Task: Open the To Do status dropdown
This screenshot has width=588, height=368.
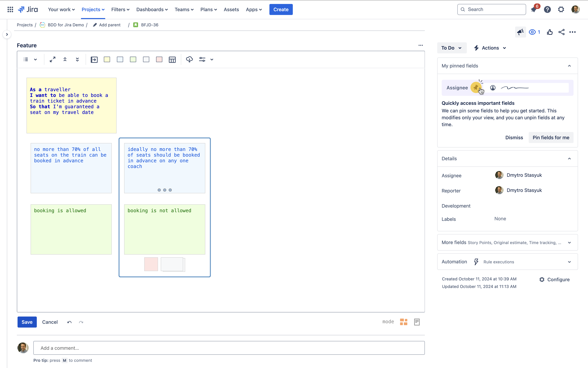Action: tap(452, 48)
